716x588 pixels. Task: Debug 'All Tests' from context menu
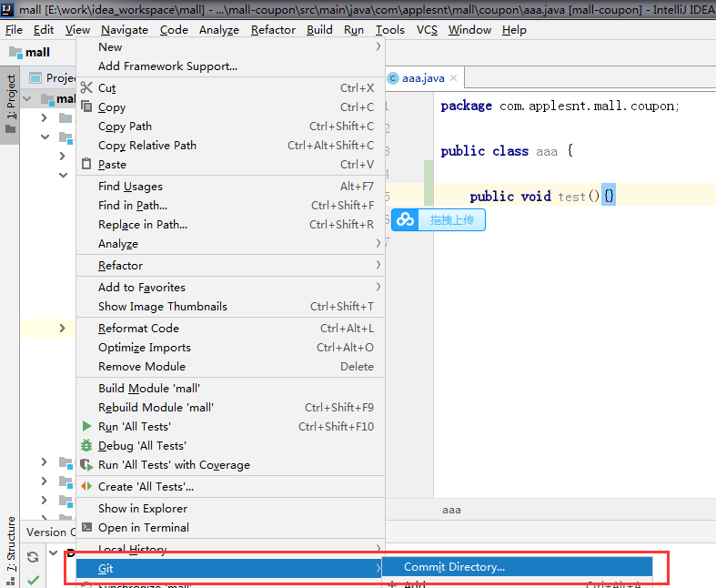[230, 446]
